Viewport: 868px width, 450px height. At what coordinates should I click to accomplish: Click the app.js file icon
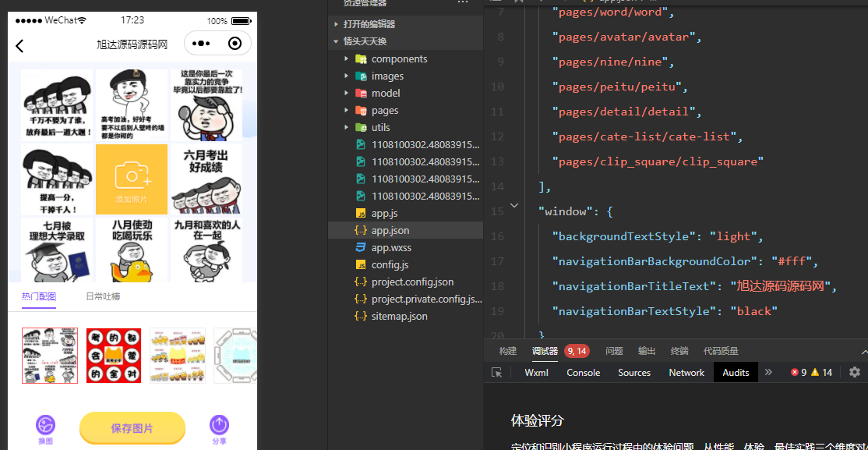361,214
